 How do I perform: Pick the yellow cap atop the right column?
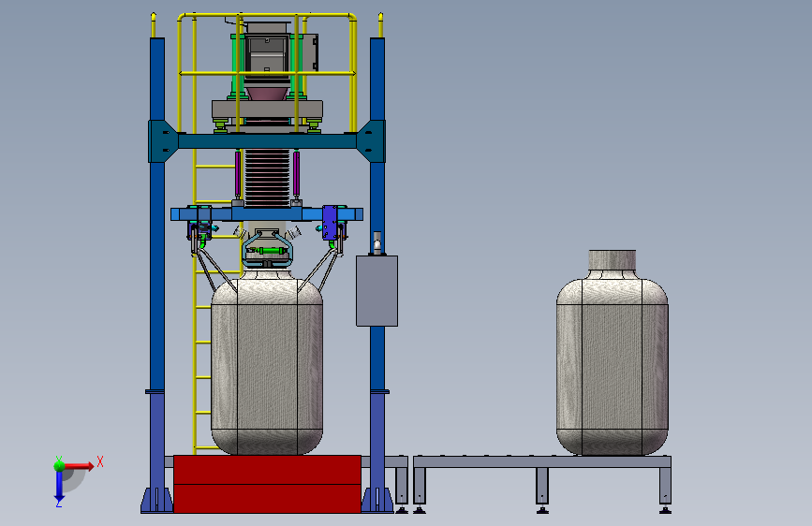[380, 25]
